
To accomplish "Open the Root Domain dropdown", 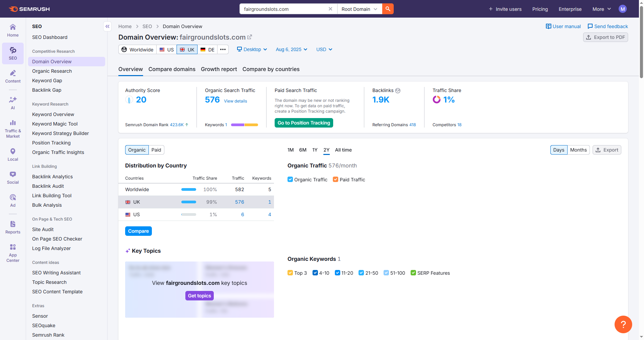I will point(359,9).
